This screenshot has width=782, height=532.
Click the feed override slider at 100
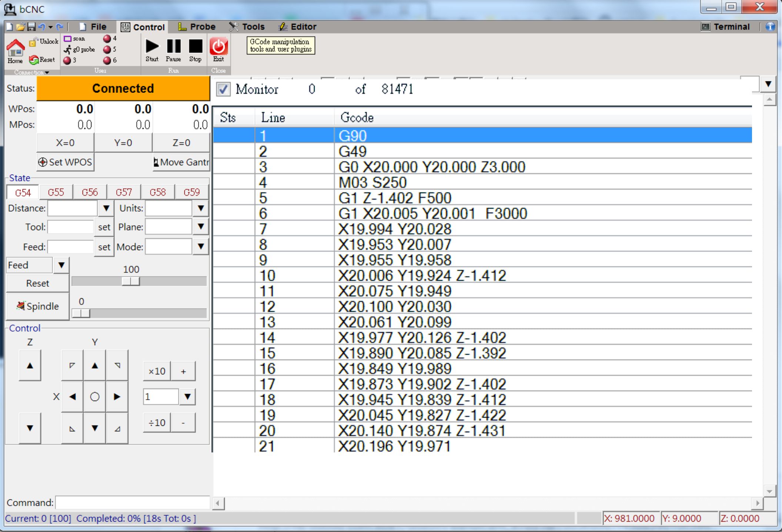[131, 282]
